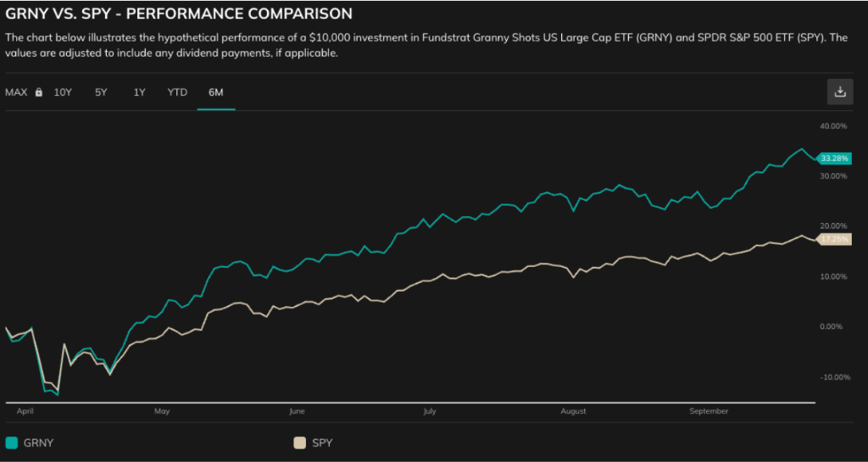Switch to the 10Y time range
Viewport: 868px width, 462px height.
[x=63, y=92]
